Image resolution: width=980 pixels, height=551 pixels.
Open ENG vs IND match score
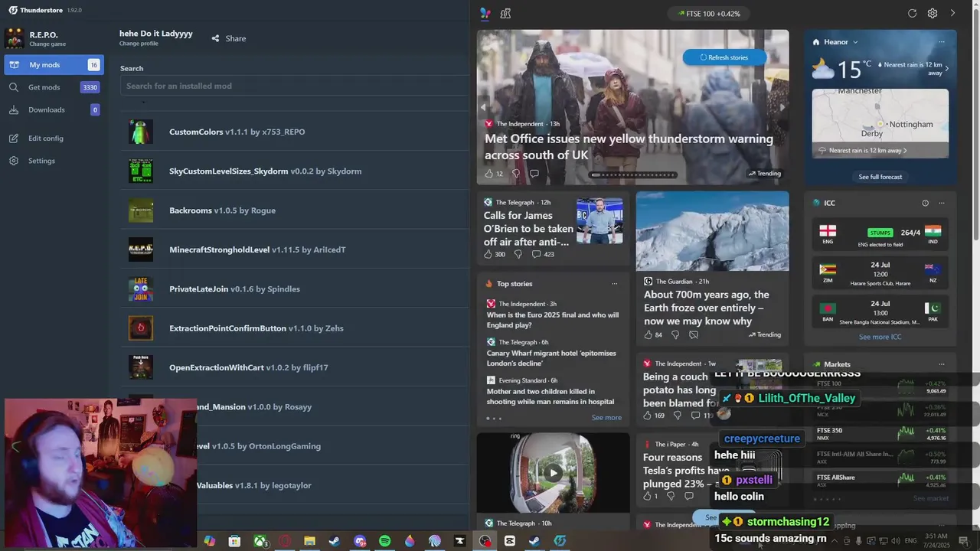[880, 236]
